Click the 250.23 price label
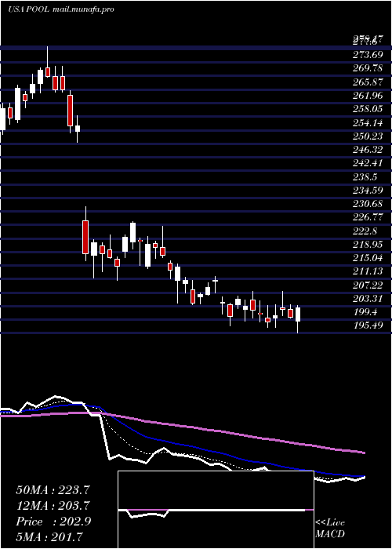The height and width of the screenshot is (549, 392). click(x=368, y=136)
